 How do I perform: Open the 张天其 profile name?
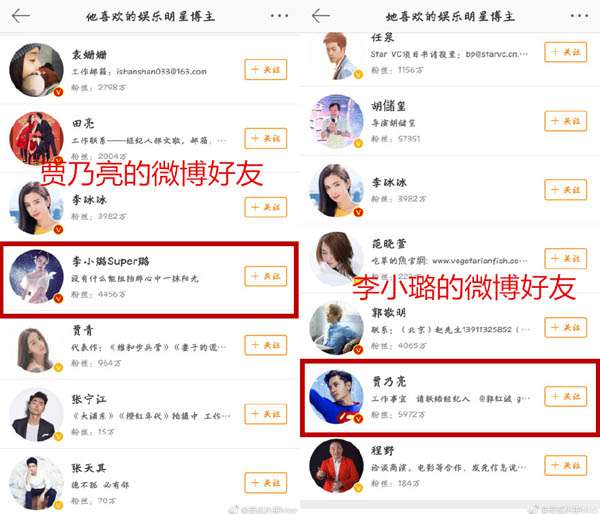pos(89,468)
